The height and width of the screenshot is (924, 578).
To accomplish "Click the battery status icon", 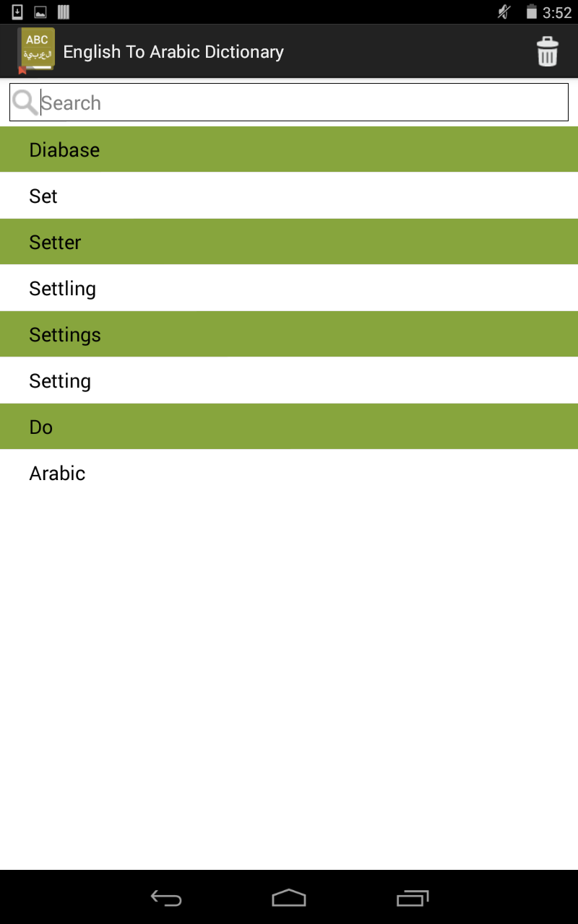I will (532, 12).
